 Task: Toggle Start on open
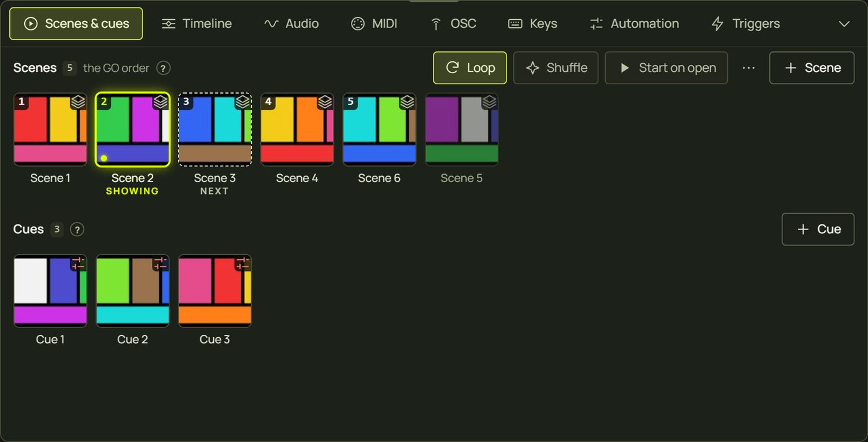pyautogui.click(x=666, y=68)
